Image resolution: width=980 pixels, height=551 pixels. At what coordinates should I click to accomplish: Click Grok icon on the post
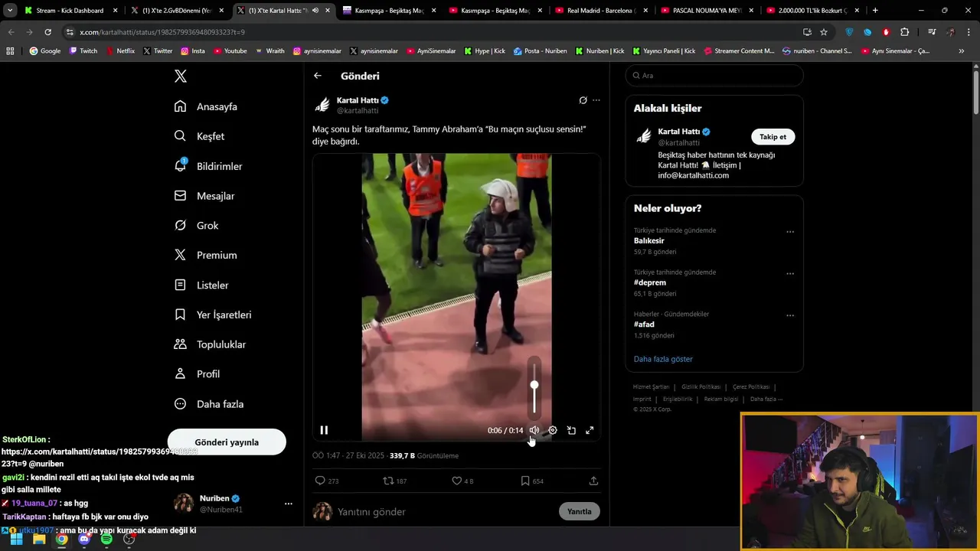(x=583, y=100)
